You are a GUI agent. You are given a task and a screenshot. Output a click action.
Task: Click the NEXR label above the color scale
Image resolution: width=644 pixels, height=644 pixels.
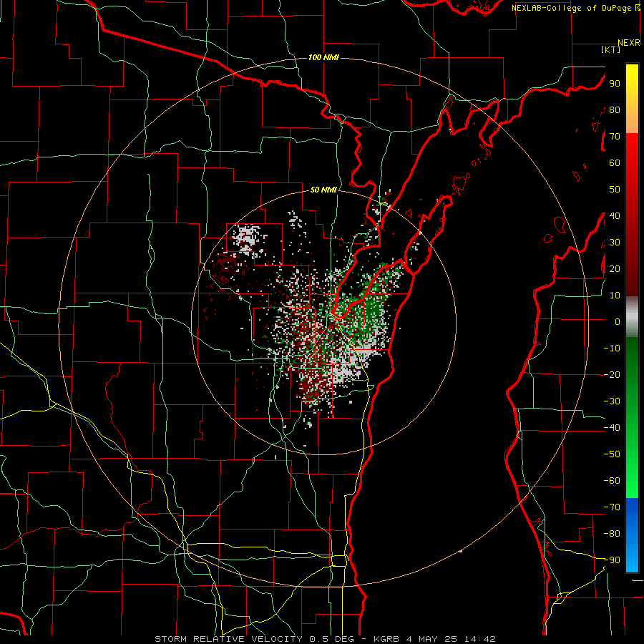point(629,43)
